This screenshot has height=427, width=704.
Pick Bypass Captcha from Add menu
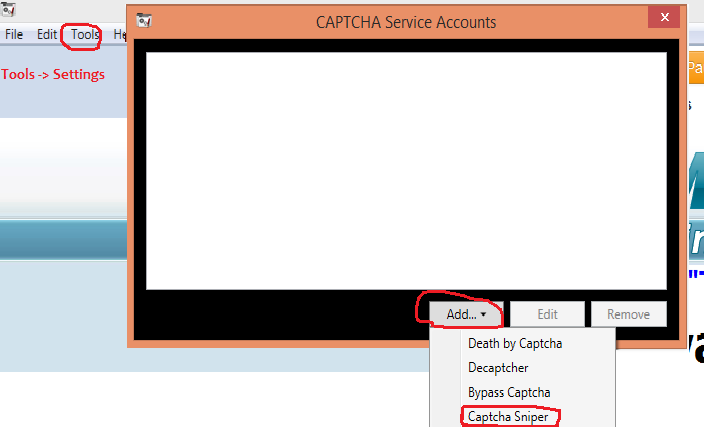509,392
